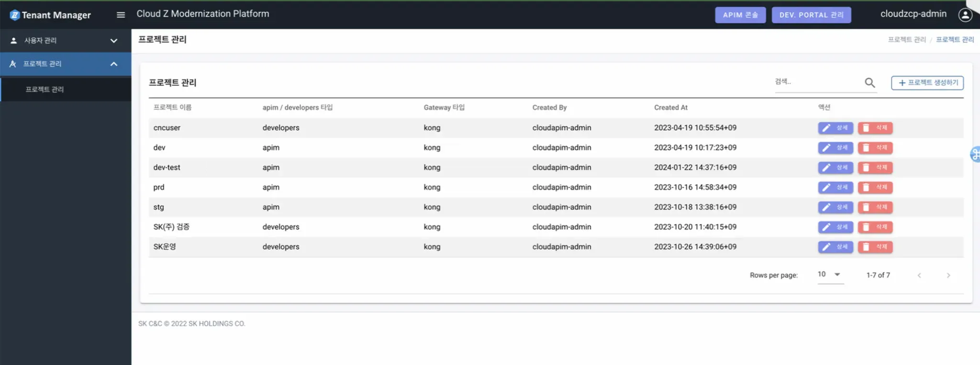Screen dimensions: 980x365
Task: Click the 1-7 of 7 pagination text
Action: [878, 275]
